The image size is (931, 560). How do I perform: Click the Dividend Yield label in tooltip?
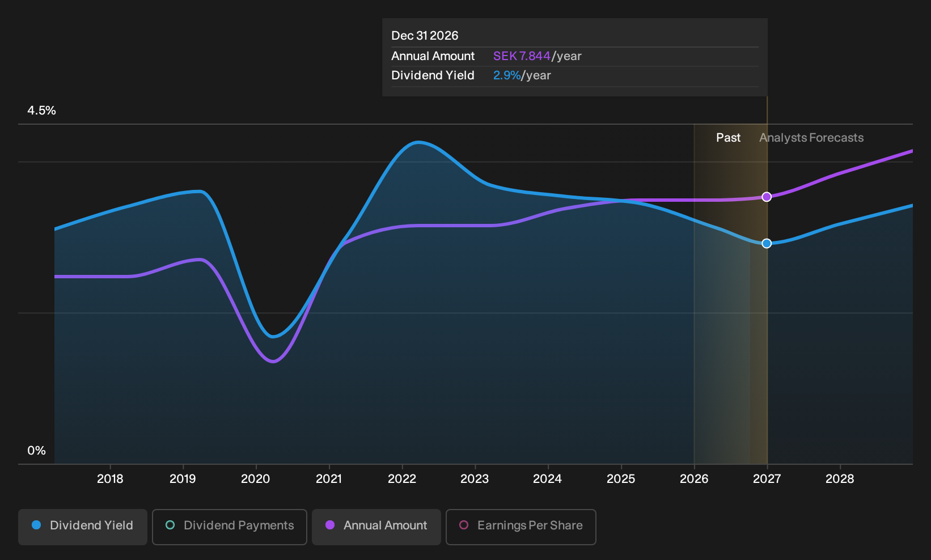click(433, 75)
